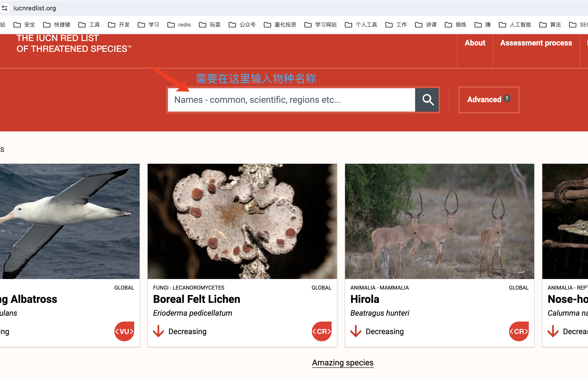
Task: Click the CR badge on the Hirola card
Action: (x=519, y=331)
